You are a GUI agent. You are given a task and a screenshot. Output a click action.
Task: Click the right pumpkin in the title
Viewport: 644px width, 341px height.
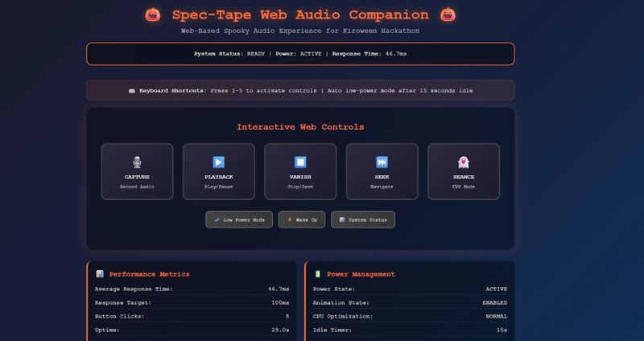pyautogui.click(x=448, y=15)
